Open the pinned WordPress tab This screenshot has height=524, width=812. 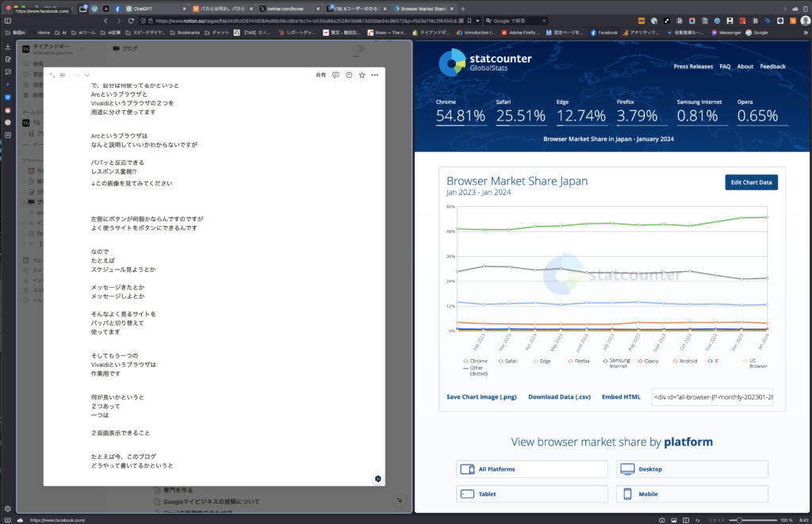tap(95, 9)
